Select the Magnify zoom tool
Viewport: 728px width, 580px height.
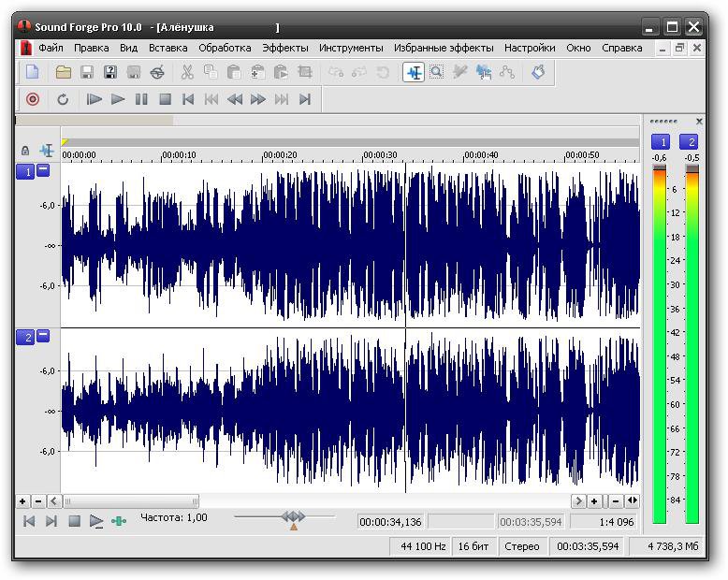436,72
